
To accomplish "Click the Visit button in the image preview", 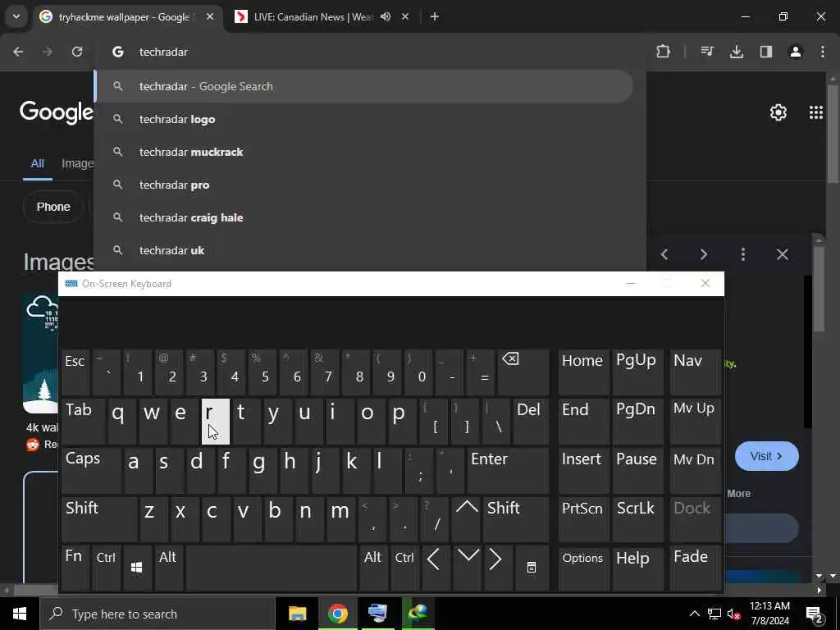I will coord(767,456).
